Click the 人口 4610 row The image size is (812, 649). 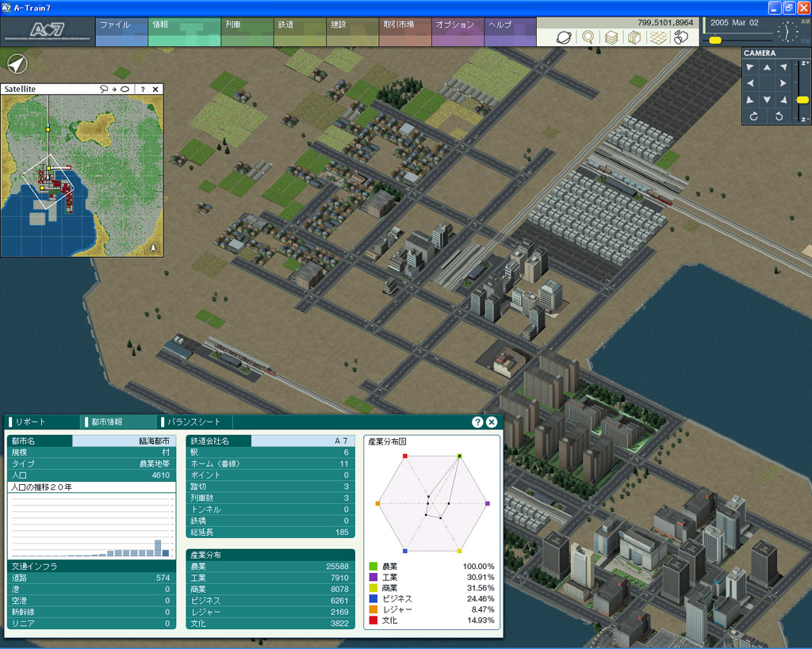tap(92, 475)
